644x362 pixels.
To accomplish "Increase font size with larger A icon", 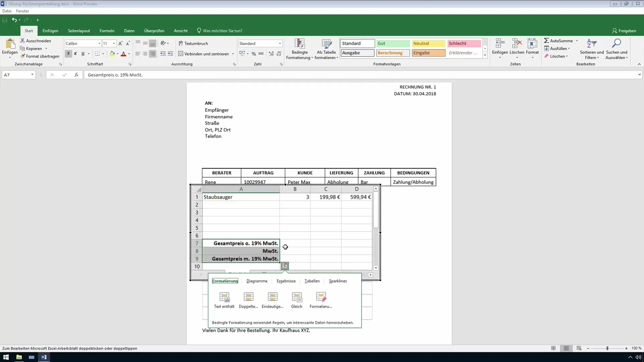I will (120, 44).
